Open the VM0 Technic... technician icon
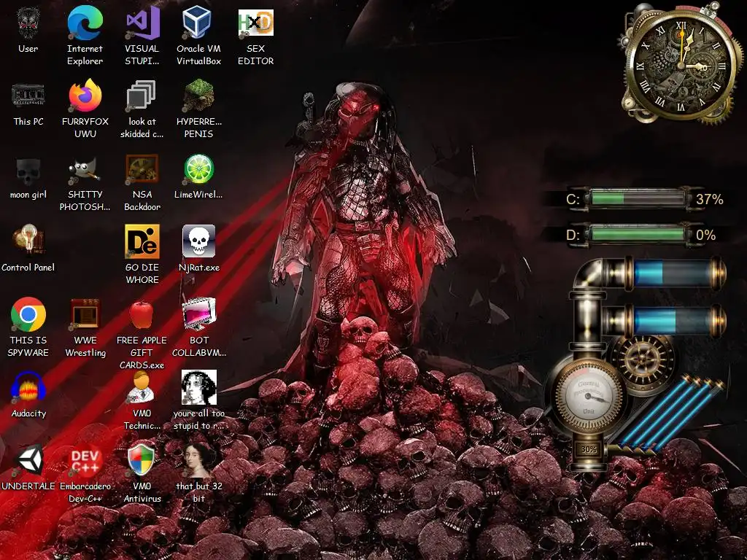747x560 pixels. [x=142, y=401]
